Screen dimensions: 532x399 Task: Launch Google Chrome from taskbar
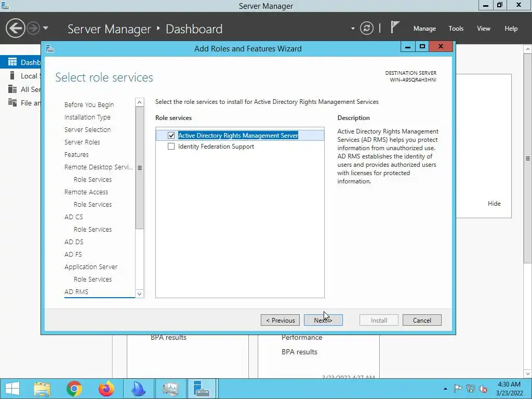74,389
